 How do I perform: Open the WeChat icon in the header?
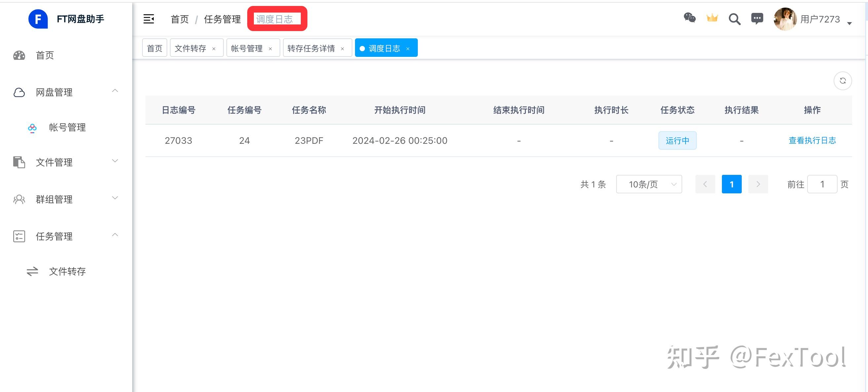point(690,18)
